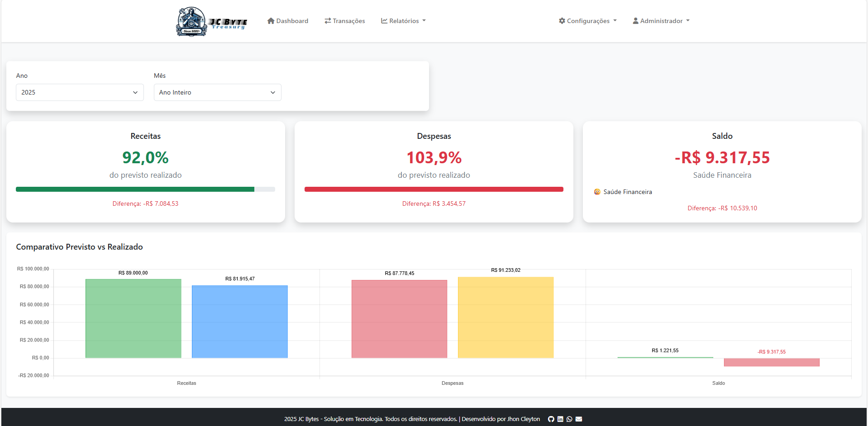The image size is (868, 426).
Task: Open the Mês dropdown showing Ano Inteiro
Action: click(217, 92)
